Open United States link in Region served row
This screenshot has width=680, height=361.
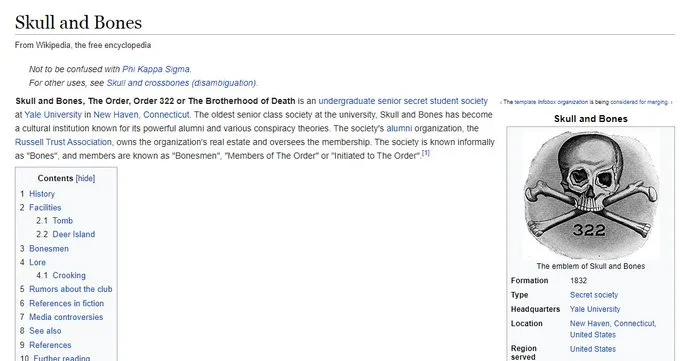pyautogui.click(x=593, y=349)
